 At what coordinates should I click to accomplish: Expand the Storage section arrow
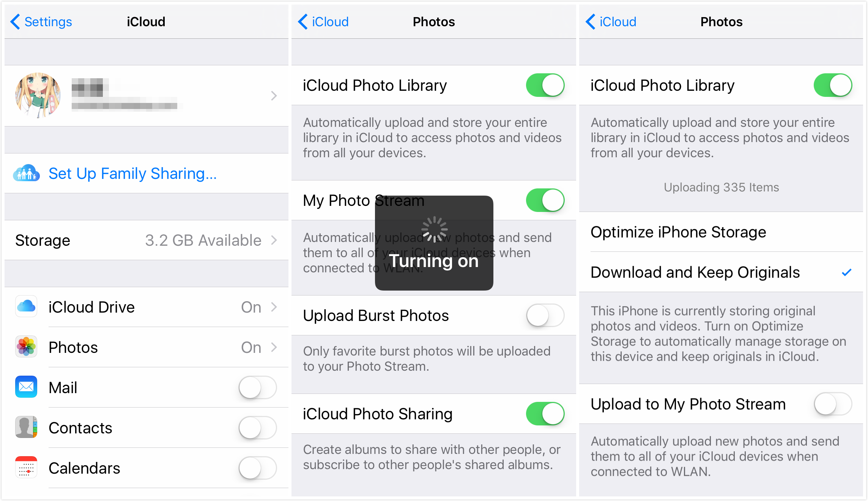(x=274, y=240)
